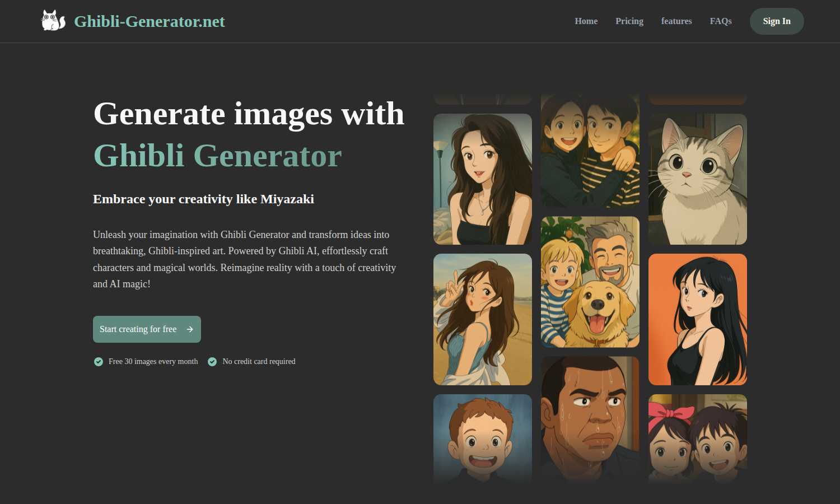
Task: Click the cat mascot logo icon
Action: tap(53, 21)
